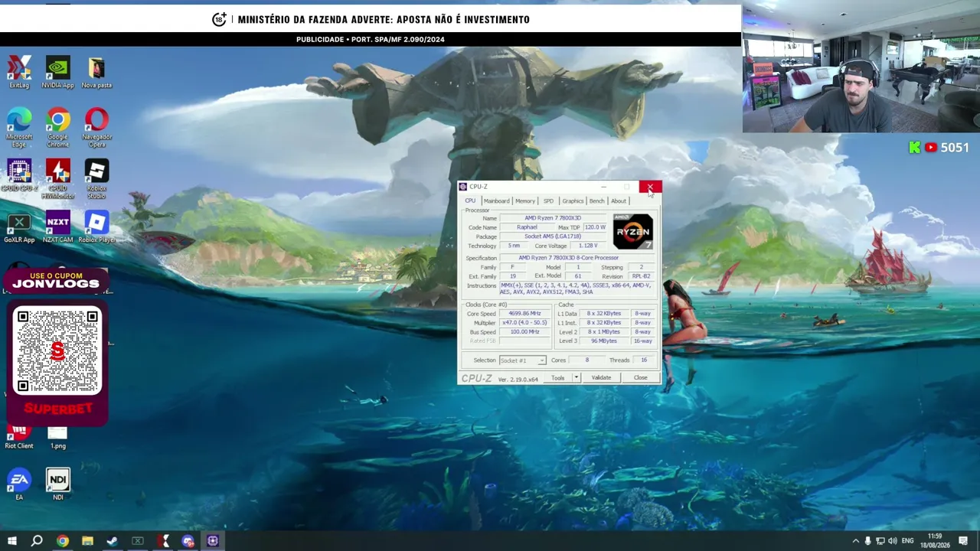Click the microphone icon in system tray
Image resolution: width=980 pixels, height=551 pixels.
pos(867,541)
